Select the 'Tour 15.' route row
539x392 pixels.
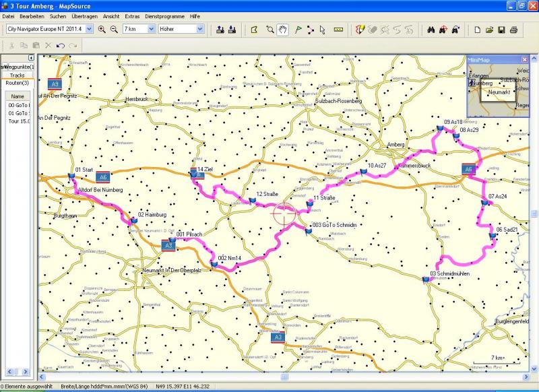click(18, 121)
